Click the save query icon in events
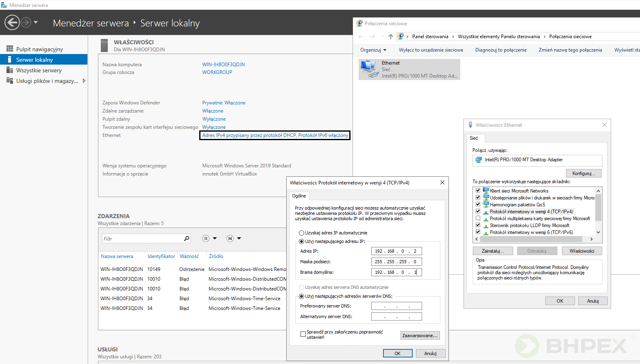The image size is (640, 364). 230,238
